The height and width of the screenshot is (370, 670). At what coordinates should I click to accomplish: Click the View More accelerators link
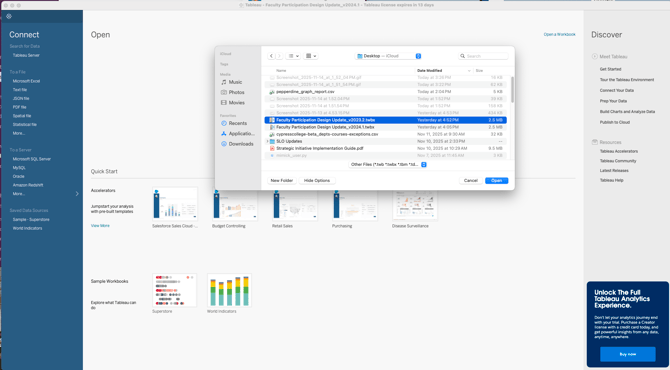click(100, 226)
